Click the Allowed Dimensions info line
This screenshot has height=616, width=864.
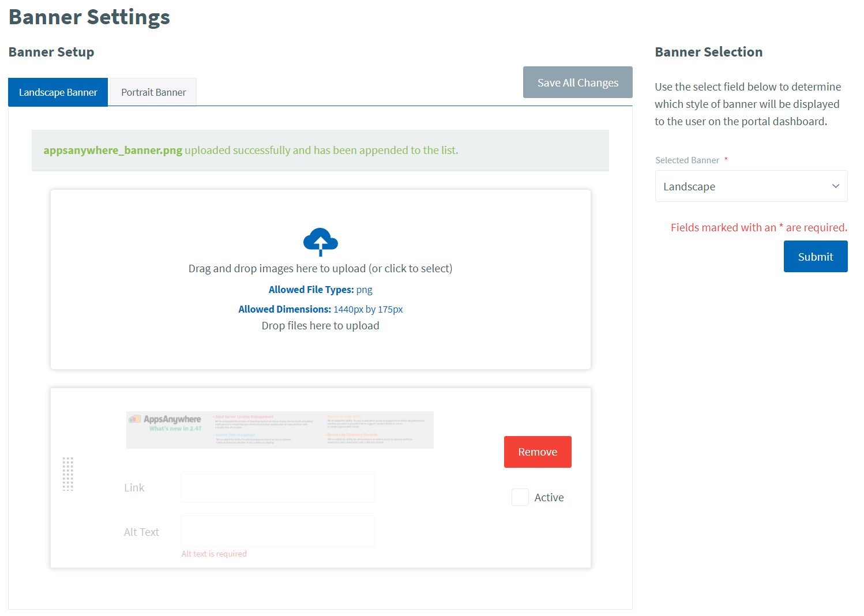point(320,310)
